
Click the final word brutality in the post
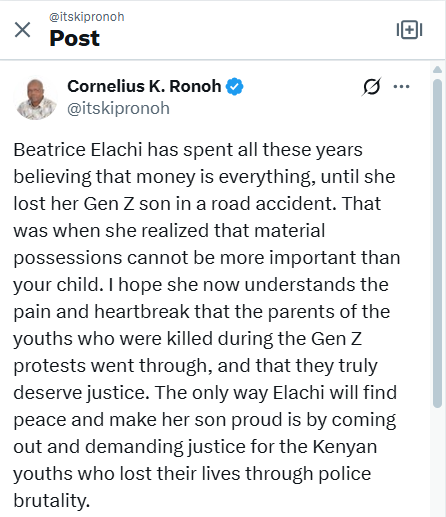click(52, 501)
